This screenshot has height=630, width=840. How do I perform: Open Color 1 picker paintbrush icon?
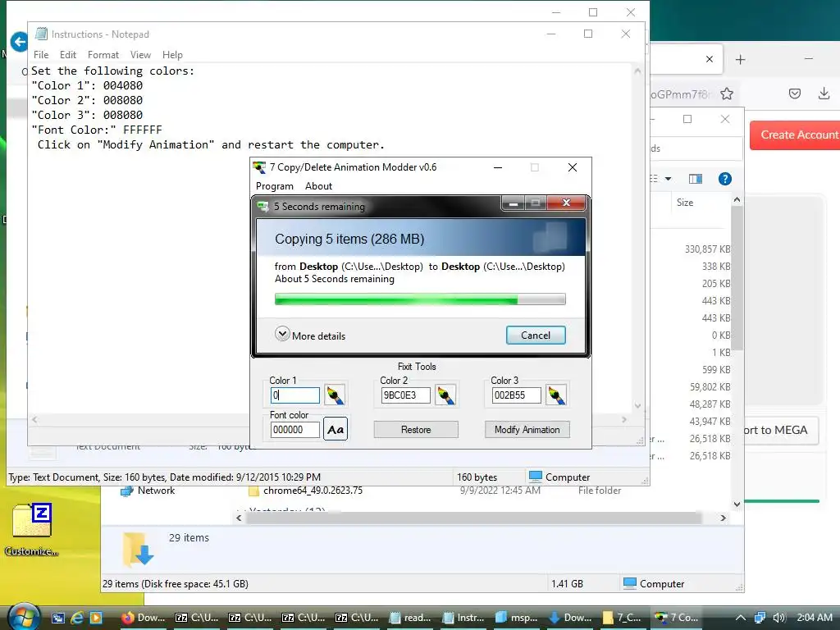pyautogui.click(x=335, y=395)
